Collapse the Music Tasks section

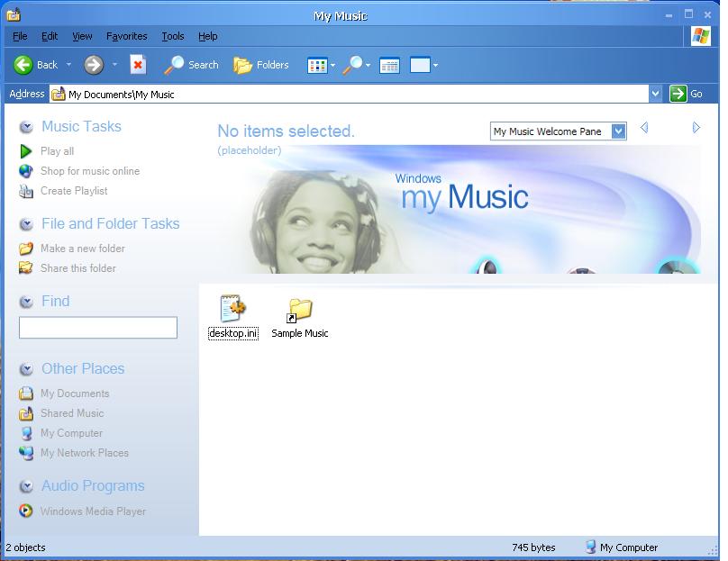tap(26, 127)
